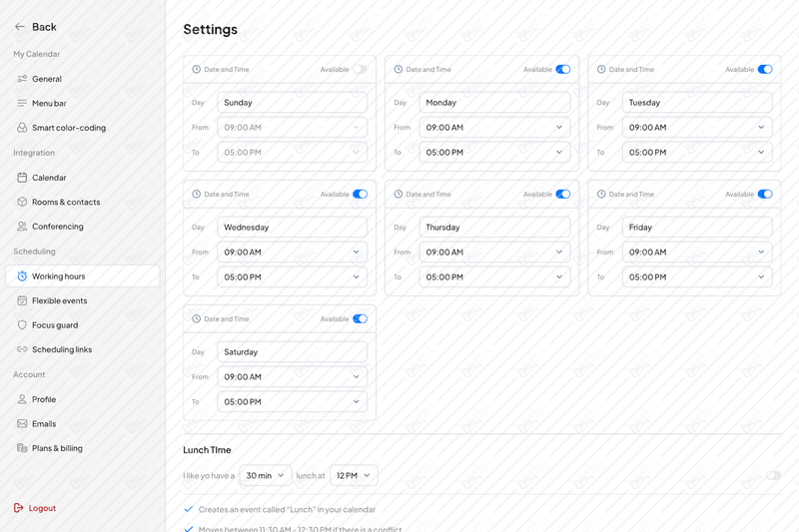Image resolution: width=799 pixels, height=532 pixels.
Task: Click the Focus guard shield icon
Action: 22,325
